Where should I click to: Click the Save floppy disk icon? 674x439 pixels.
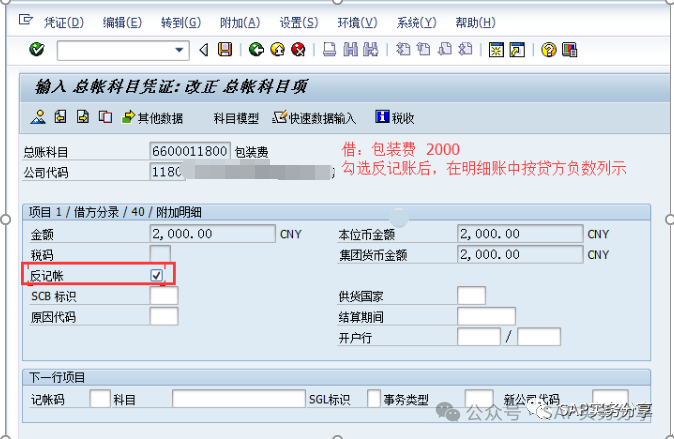pyautogui.click(x=225, y=49)
